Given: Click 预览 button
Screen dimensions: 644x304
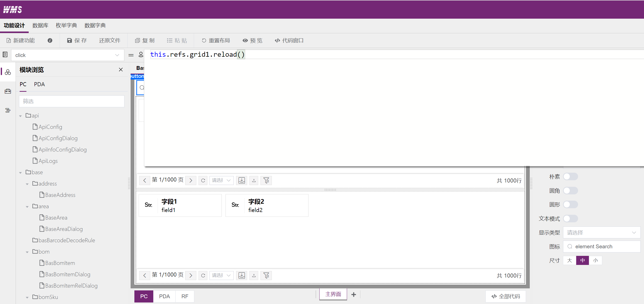Looking at the screenshot, I should coord(252,40).
